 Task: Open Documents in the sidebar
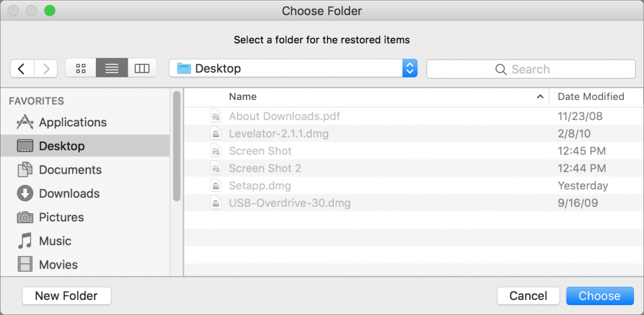(85, 170)
